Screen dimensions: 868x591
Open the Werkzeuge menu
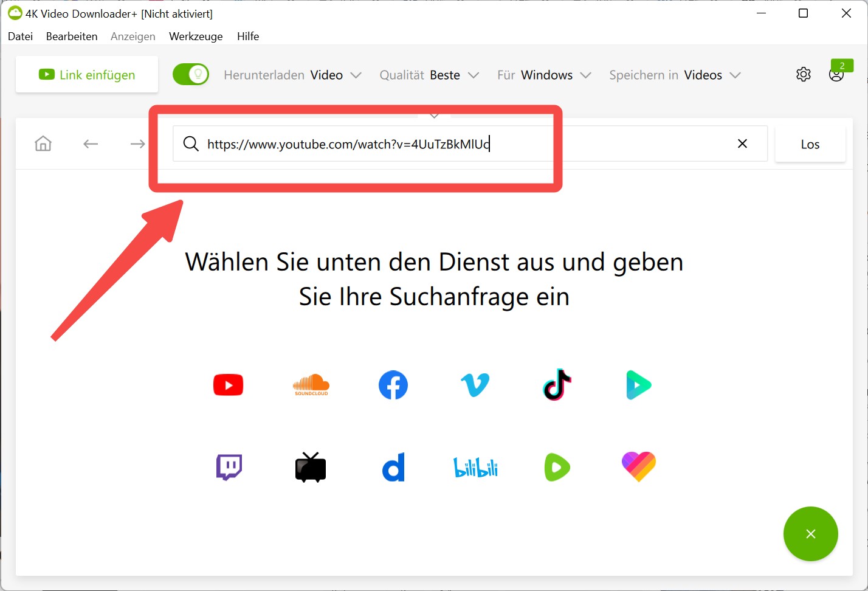pos(196,36)
